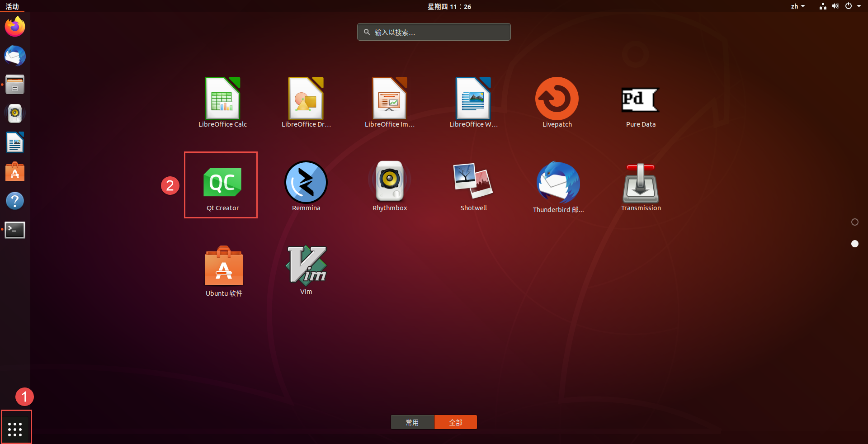Select second app grid page indicator
The height and width of the screenshot is (444, 868).
(x=854, y=244)
